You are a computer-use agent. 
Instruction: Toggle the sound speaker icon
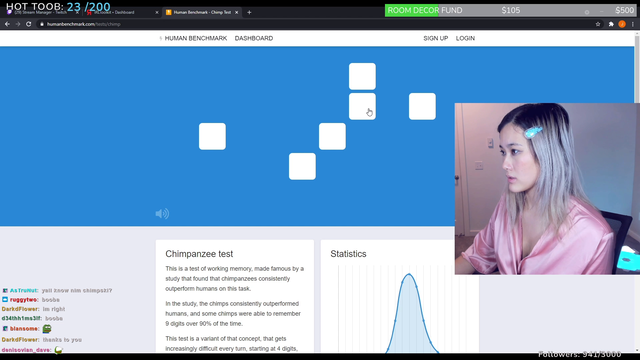162,213
